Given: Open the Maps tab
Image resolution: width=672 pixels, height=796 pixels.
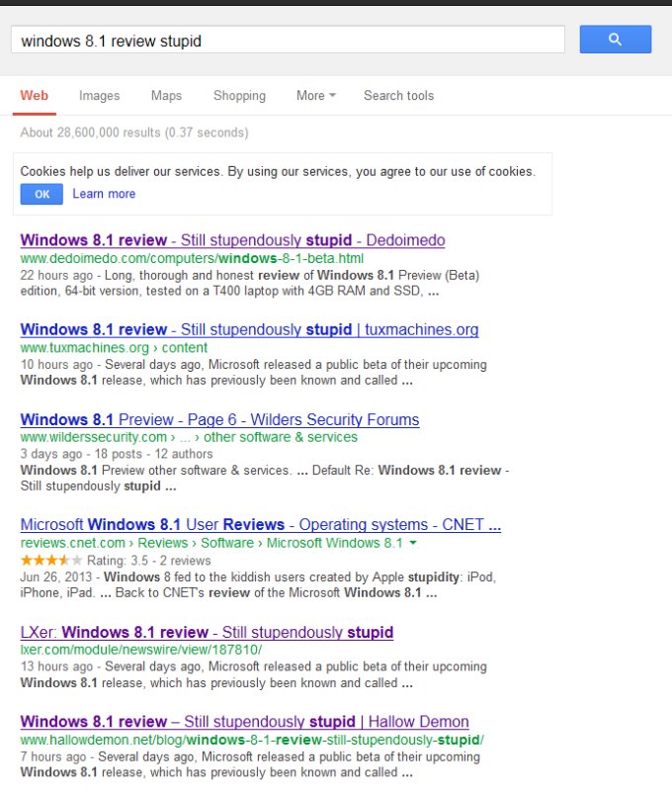Looking at the screenshot, I should tap(166, 96).
